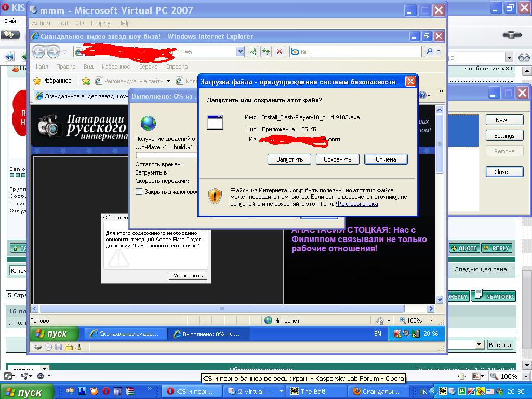Click the Bing search field

[356, 52]
